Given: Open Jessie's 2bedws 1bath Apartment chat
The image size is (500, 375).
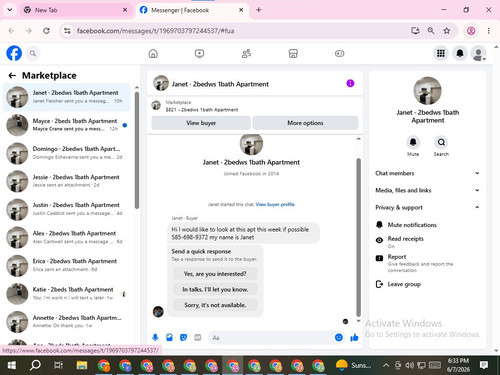Looking at the screenshot, I should [x=67, y=181].
